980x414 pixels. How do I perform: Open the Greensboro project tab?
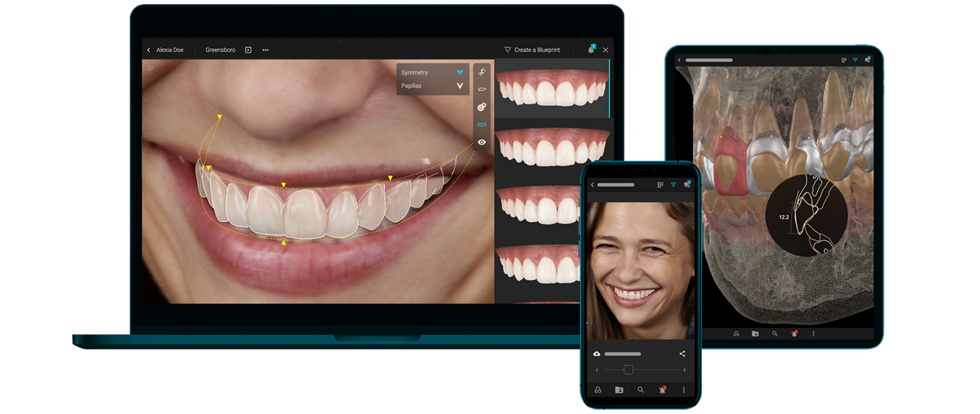point(220,50)
